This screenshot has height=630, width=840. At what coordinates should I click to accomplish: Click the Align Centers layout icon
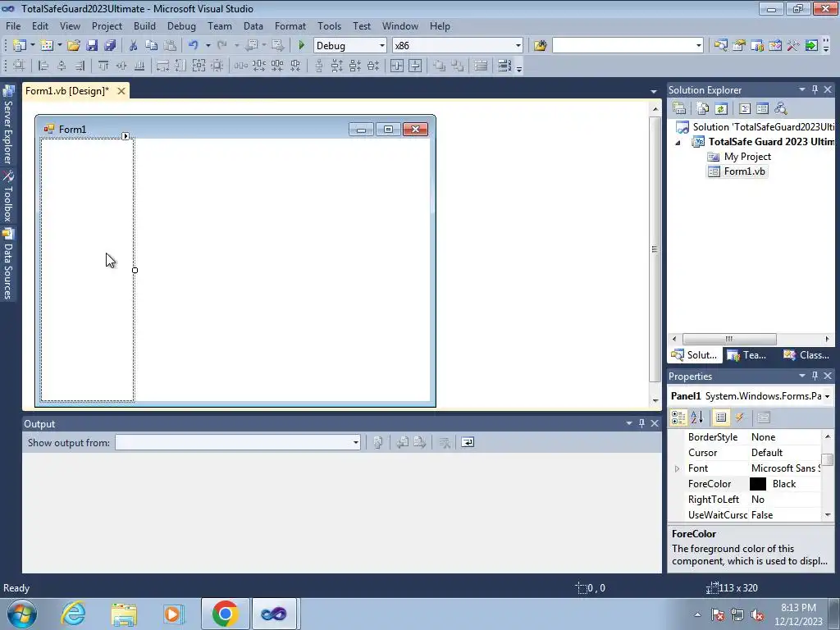pyautogui.click(x=62, y=66)
